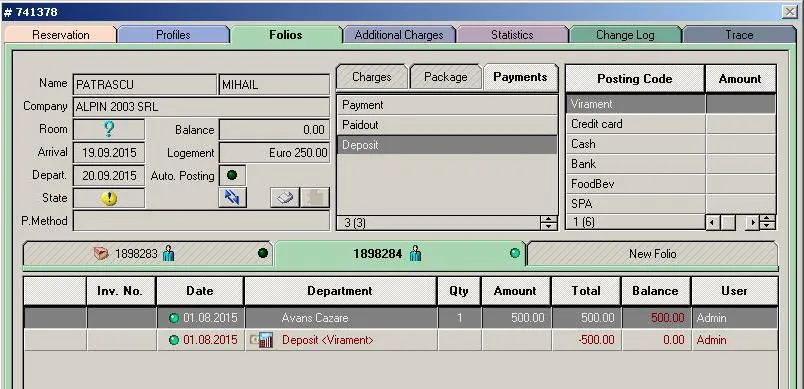Click the Date column header

(200, 291)
